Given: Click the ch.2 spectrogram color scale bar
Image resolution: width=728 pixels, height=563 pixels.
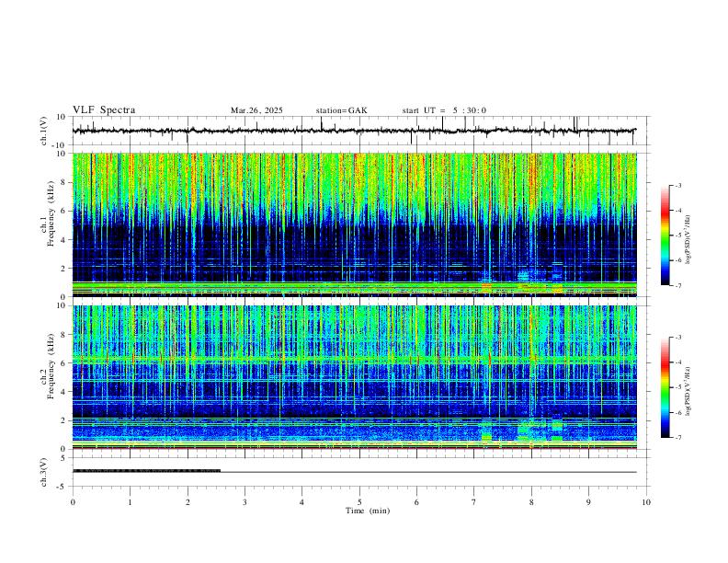Looking at the screenshot, I should point(665,387).
